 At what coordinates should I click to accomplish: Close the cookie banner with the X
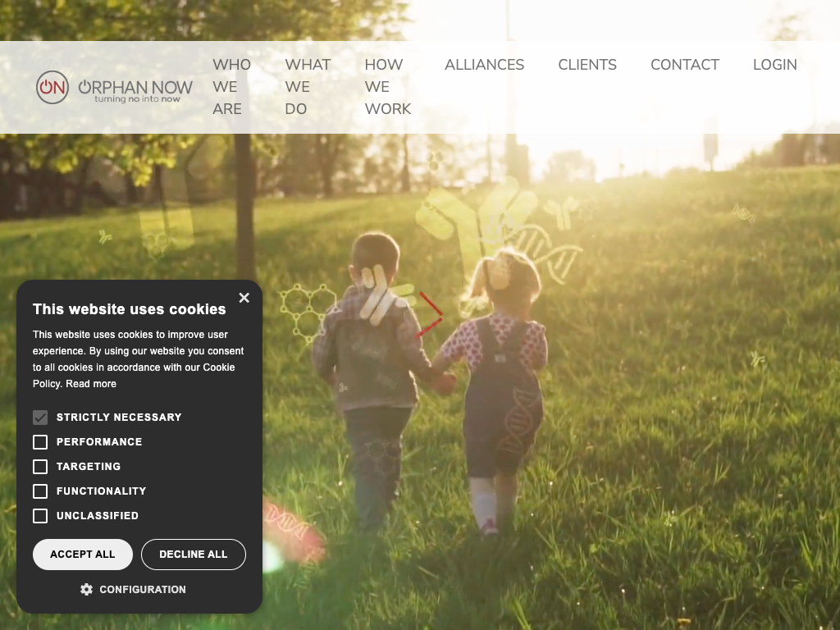pyautogui.click(x=244, y=298)
